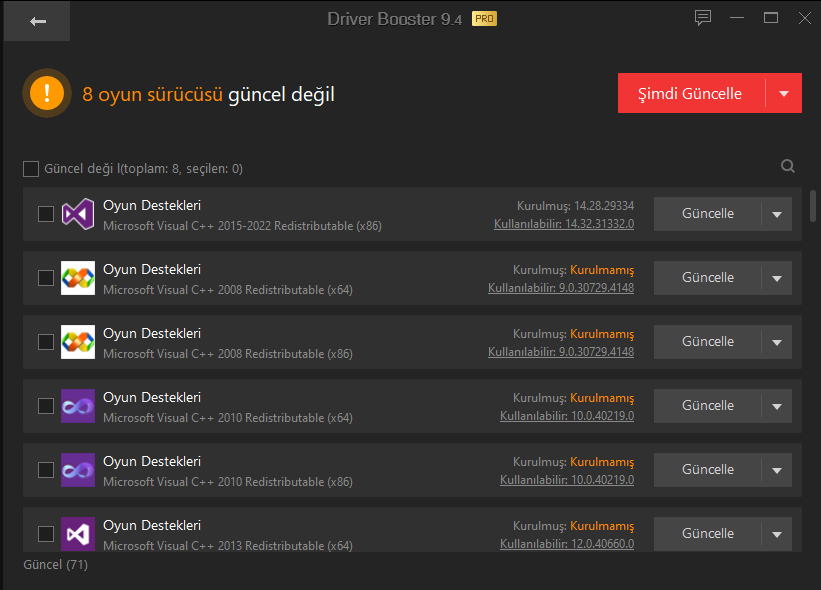Open Güncelle dropdown for 2008 (x64)
The width and height of the screenshot is (821, 590).
click(x=777, y=278)
